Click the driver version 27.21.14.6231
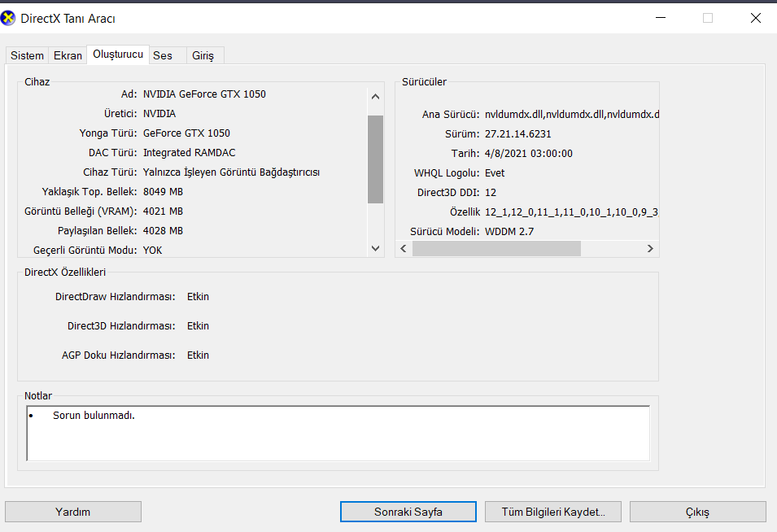This screenshot has height=532, width=777. point(517,133)
